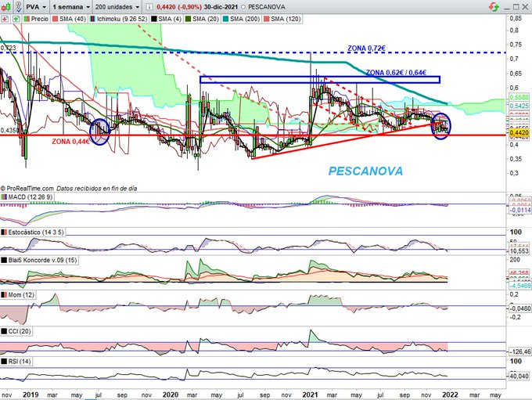Click the BlaiS Koncorde panel color icon
This screenshot has height=400, width=532.
tap(4, 261)
